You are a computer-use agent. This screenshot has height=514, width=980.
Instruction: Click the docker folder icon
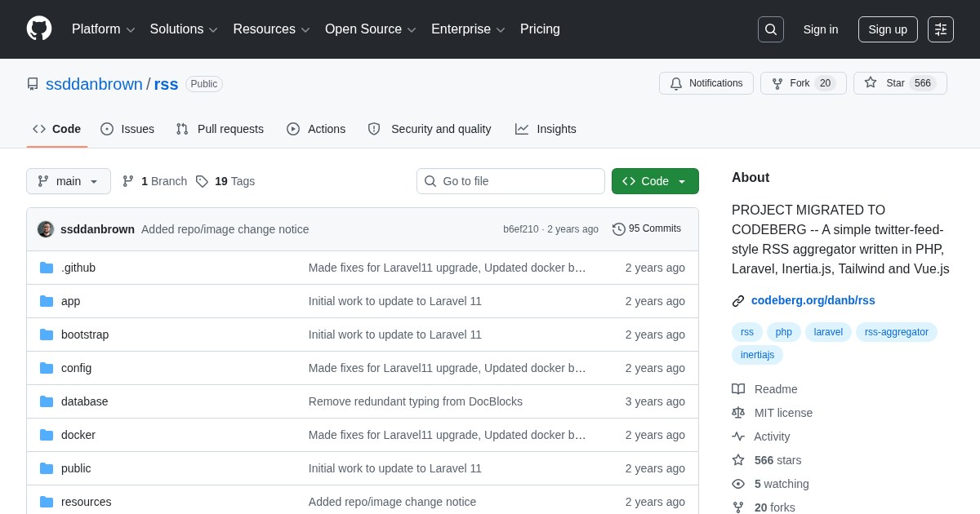point(47,435)
